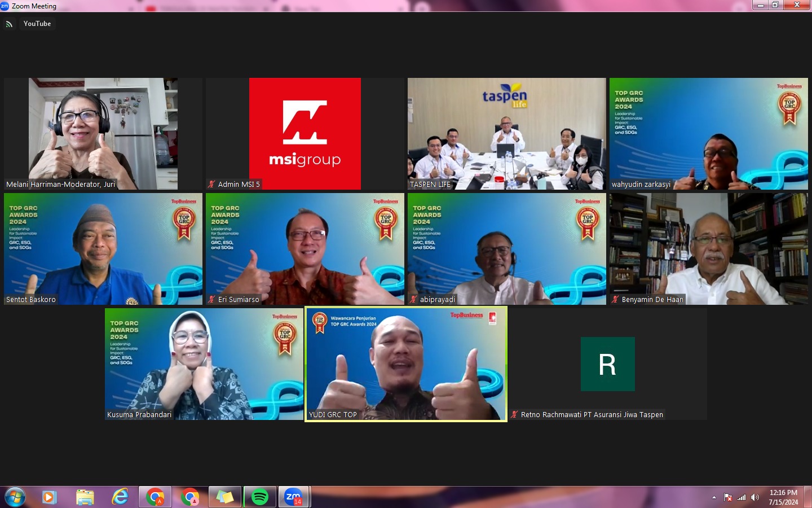812x508 pixels.
Task: Open Sticky Notes from the taskbar
Action: [224, 497]
